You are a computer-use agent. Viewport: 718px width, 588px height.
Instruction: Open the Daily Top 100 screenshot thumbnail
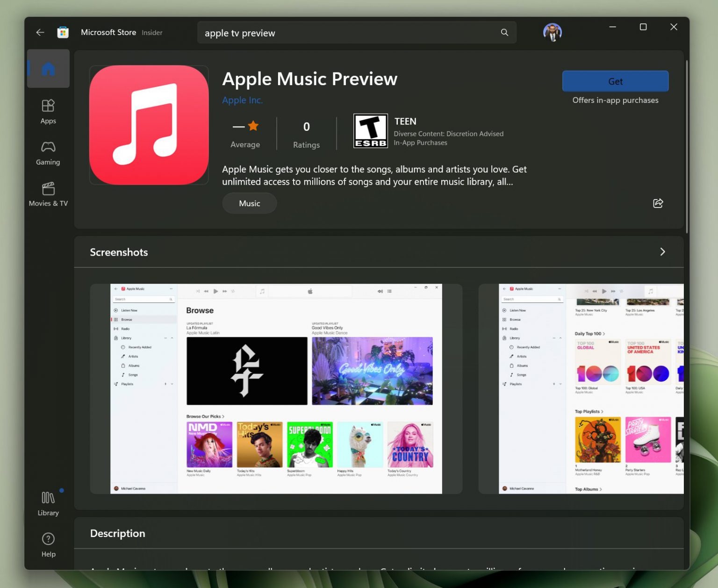581,388
